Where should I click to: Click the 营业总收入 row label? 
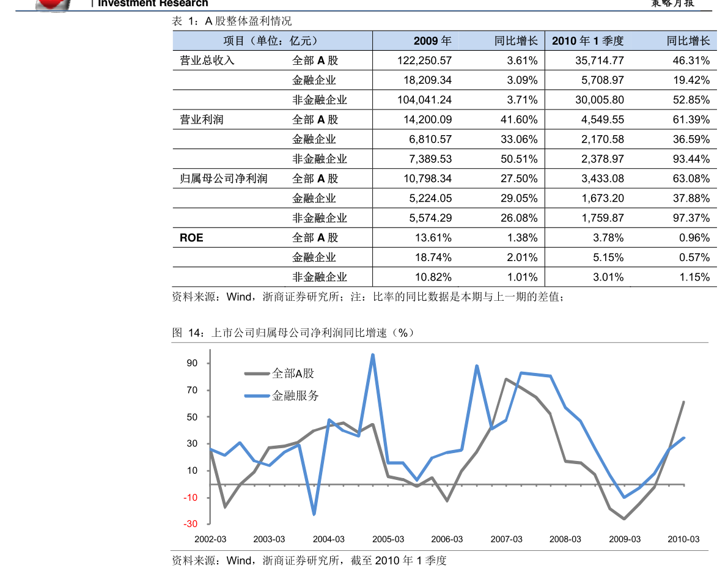(x=207, y=61)
